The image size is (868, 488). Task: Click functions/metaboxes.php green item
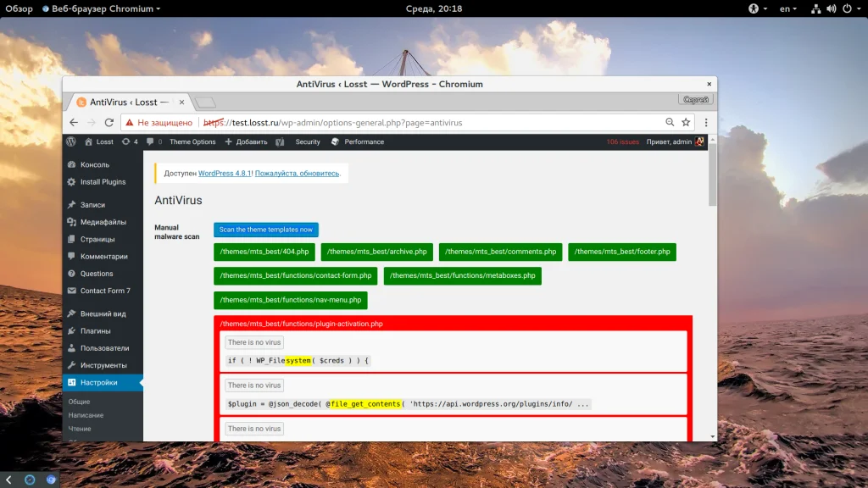pos(462,275)
